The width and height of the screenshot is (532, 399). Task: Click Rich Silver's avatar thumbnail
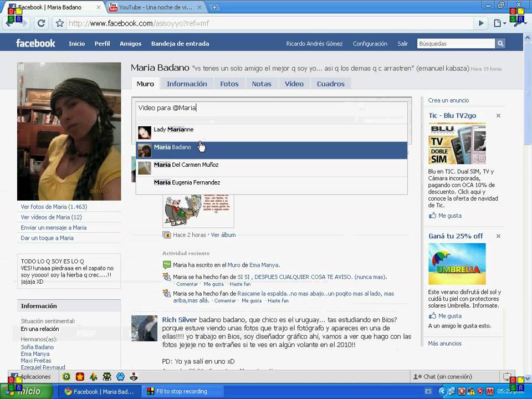pyautogui.click(x=144, y=328)
